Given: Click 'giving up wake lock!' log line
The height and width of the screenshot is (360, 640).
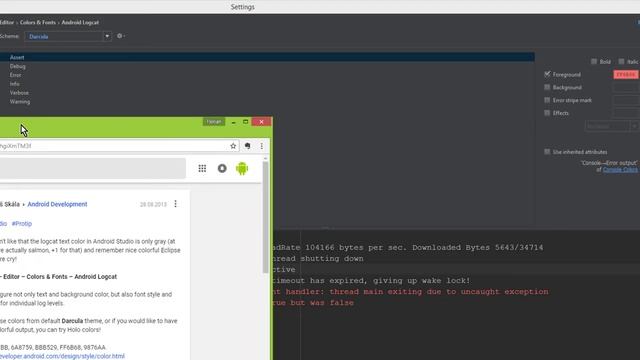Looking at the screenshot, I should pos(371,280).
